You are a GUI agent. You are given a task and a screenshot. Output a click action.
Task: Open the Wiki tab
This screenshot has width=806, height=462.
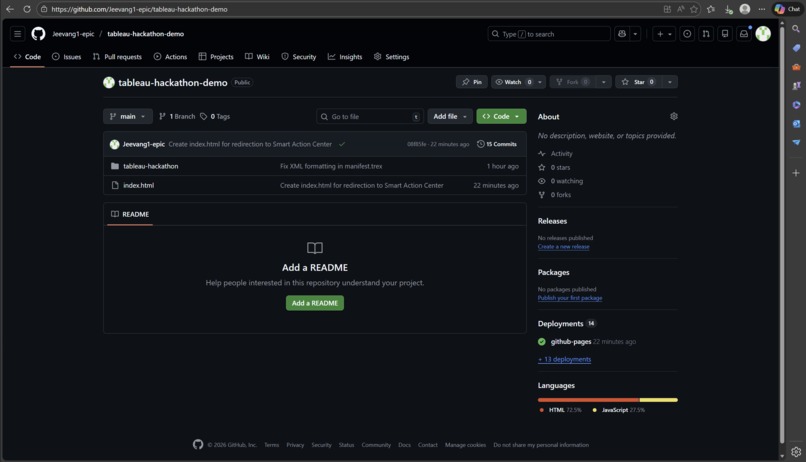coord(257,57)
